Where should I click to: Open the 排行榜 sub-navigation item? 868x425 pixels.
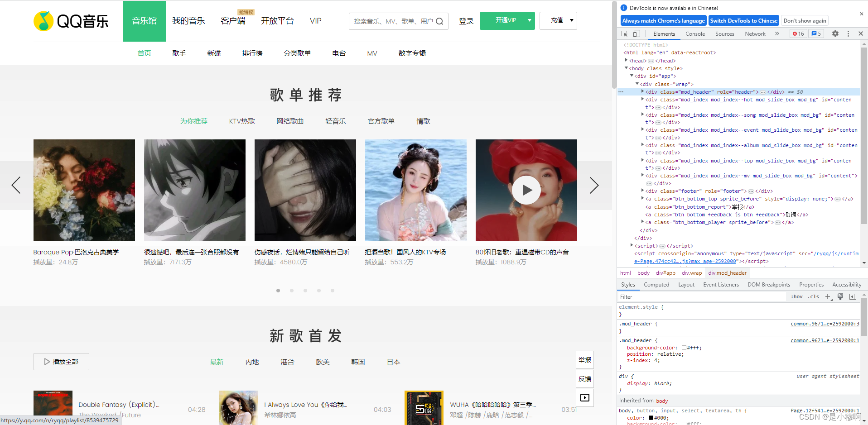click(252, 53)
